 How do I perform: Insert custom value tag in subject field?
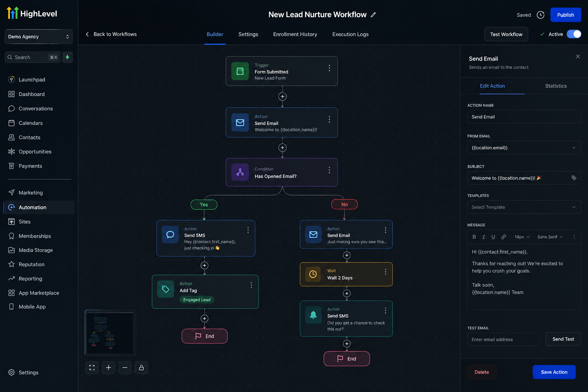tap(574, 178)
